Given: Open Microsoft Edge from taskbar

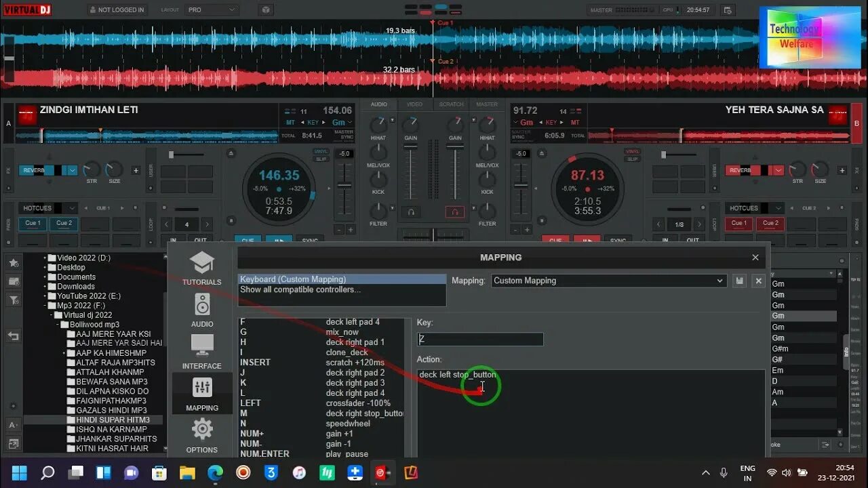Looking at the screenshot, I should click(x=215, y=472).
